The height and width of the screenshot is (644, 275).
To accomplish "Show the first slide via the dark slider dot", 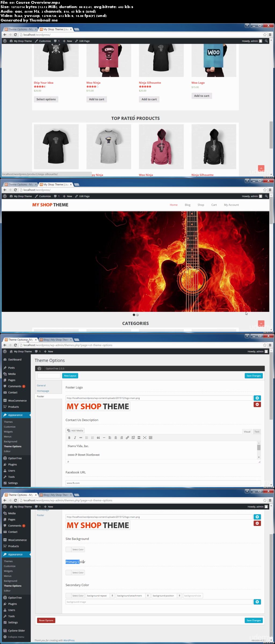I will (x=134, y=315).
